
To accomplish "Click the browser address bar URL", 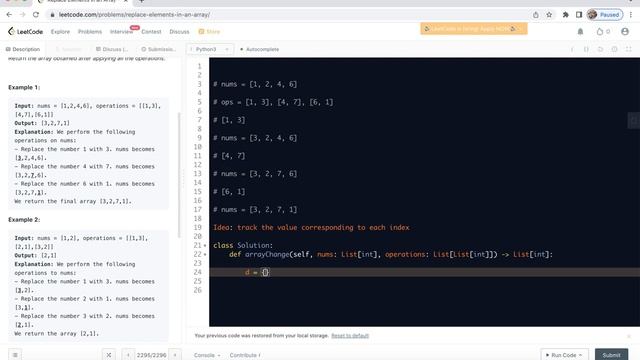I will click(x=134, y=15).
